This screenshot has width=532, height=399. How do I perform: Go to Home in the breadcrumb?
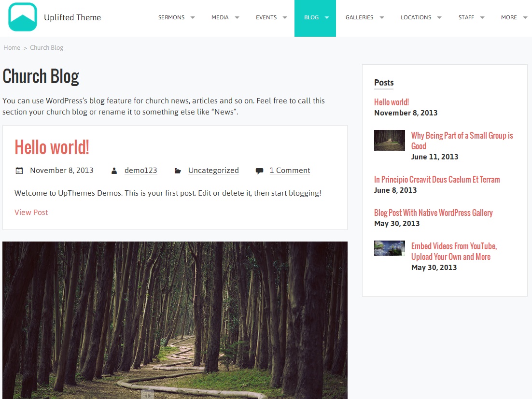click(x=12, y=47)
